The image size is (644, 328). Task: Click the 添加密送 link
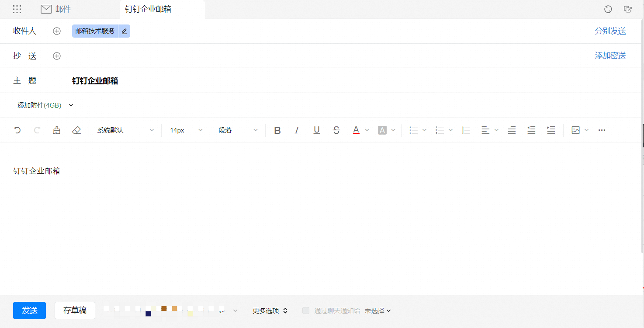(610, 56)
